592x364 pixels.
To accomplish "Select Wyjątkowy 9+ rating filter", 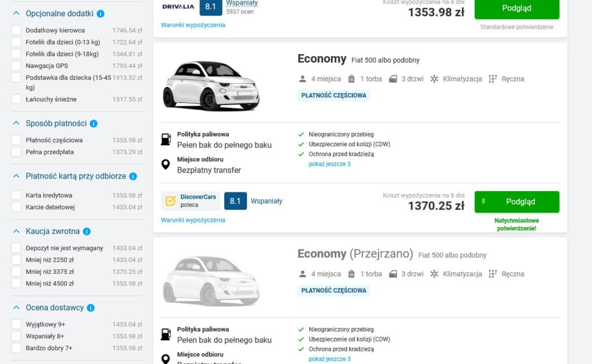I will pos(16,324).
